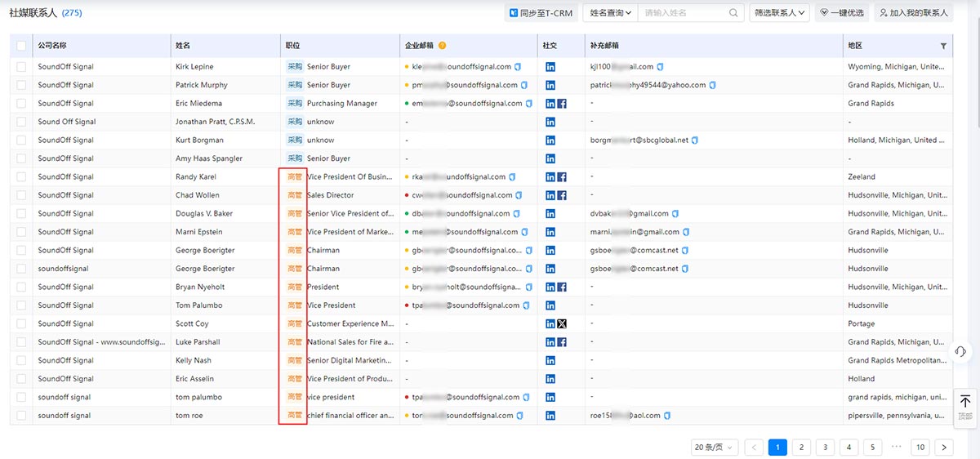The image size is (980, 459).
Task: Check the box for Kirk Lepine
Action: [21, 67]
